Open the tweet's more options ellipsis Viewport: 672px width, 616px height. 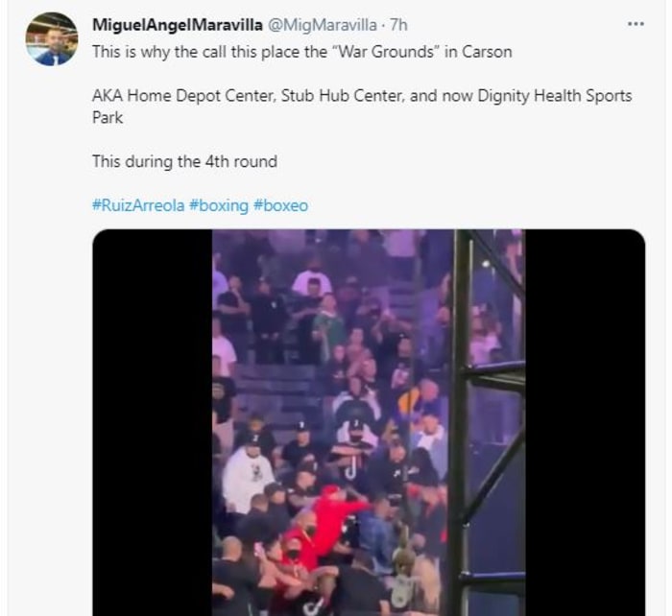635,23
